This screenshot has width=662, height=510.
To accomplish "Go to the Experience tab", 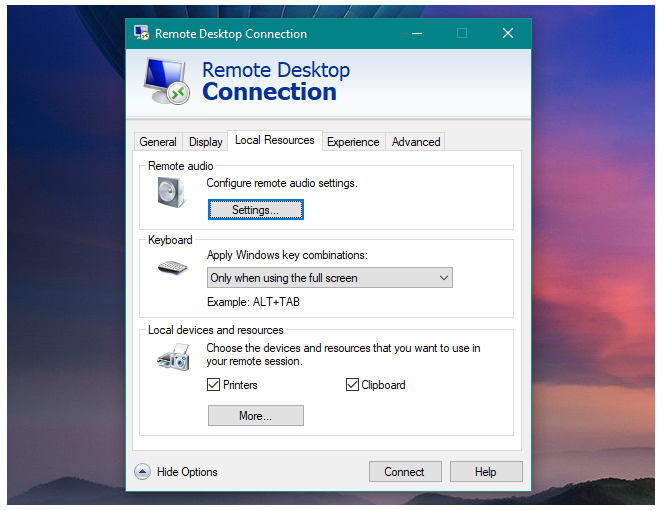I will click(x=353, y=142).
